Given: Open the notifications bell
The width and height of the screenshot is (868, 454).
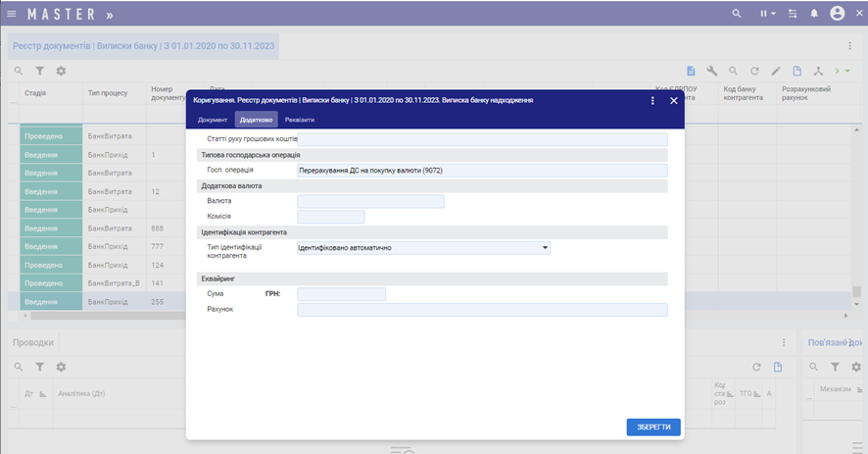Looking at the screenshot, I should pyautogui.click(x=813, y=14).
